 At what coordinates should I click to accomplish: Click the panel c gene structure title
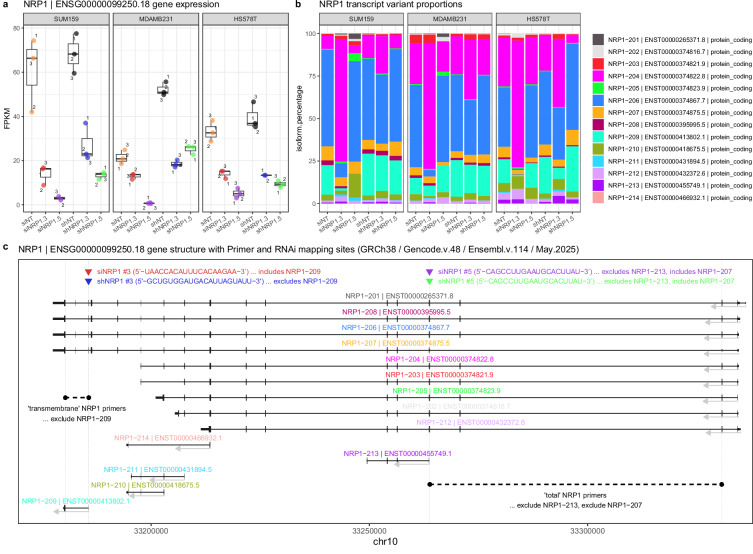coord(299,250)
